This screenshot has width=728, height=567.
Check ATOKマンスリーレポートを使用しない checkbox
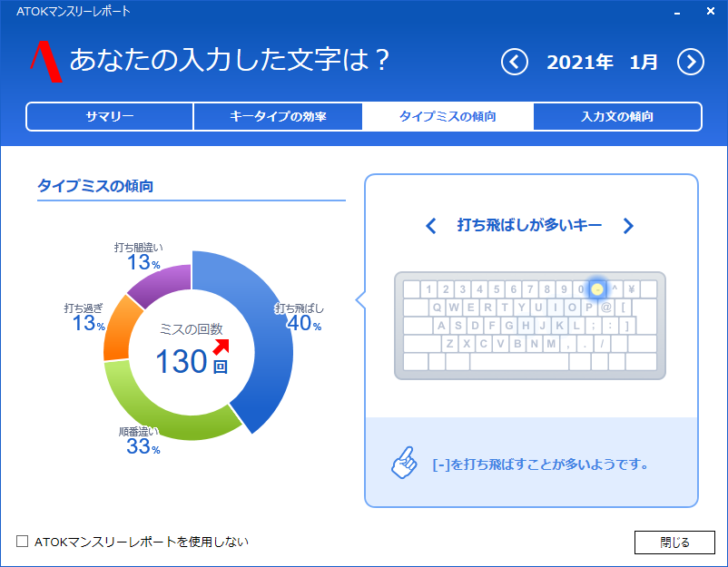[x=23, y=541]
